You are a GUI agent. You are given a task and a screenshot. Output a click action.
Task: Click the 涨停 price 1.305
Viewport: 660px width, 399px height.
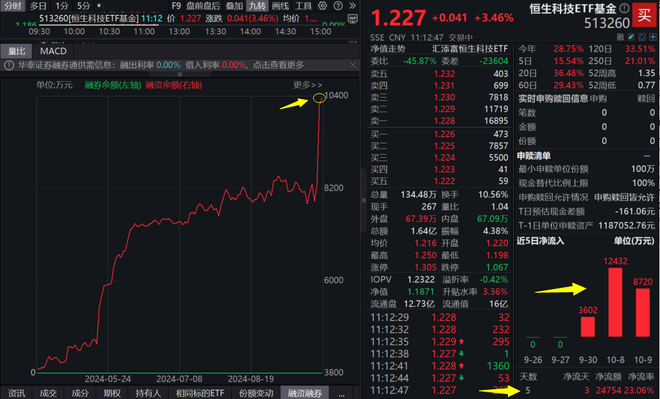(426, 267)
